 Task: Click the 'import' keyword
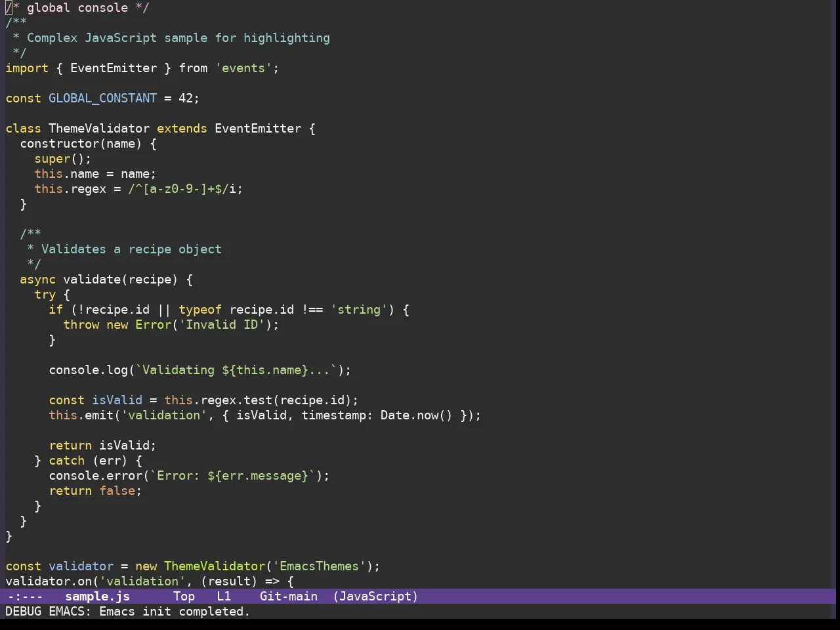coord(27,68)
